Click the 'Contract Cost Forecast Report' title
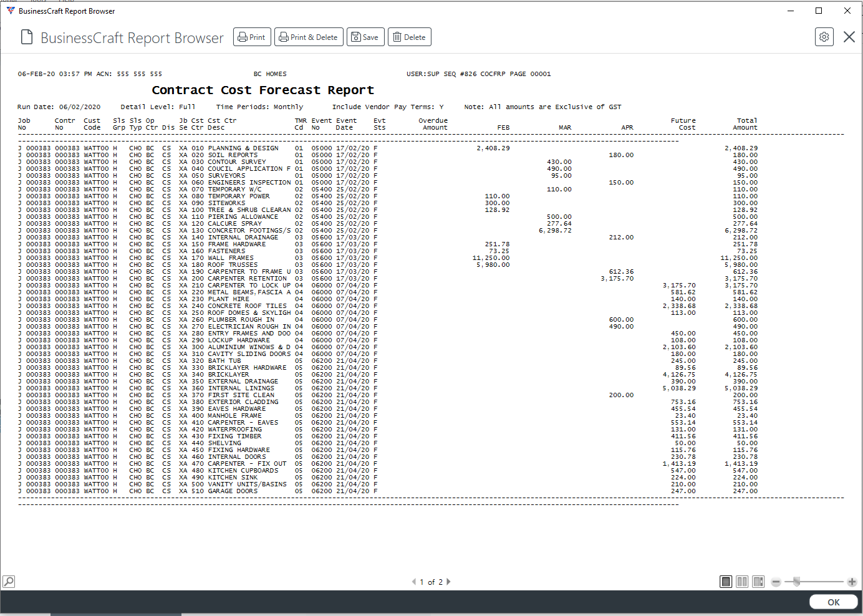 263,90
